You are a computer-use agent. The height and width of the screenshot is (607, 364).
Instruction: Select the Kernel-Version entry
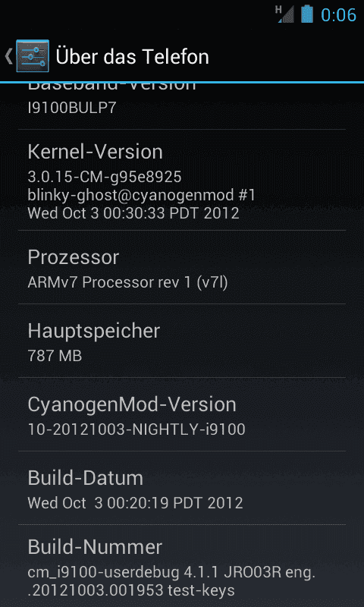(x=182, y=180)
